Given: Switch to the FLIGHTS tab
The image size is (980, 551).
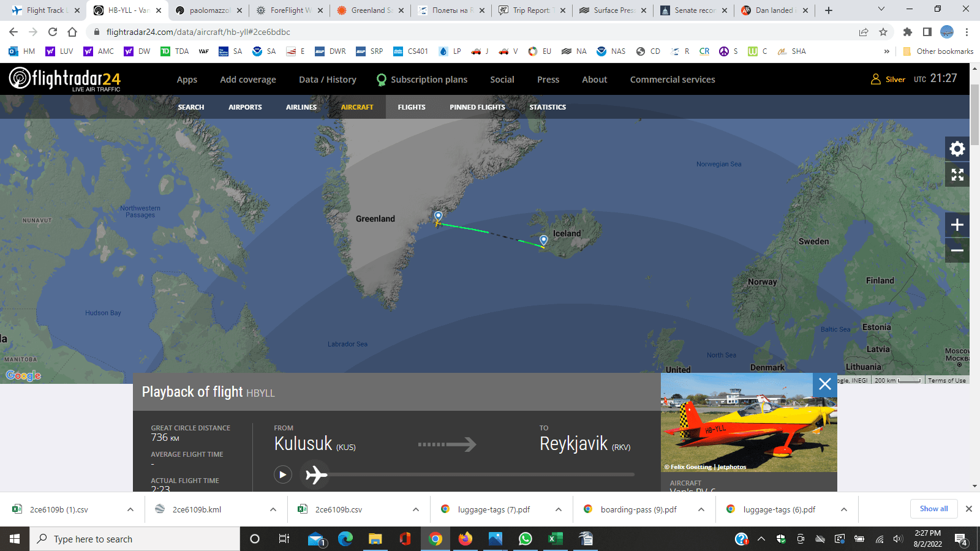Looking at the screenshot, I should (x=411, y=107).
